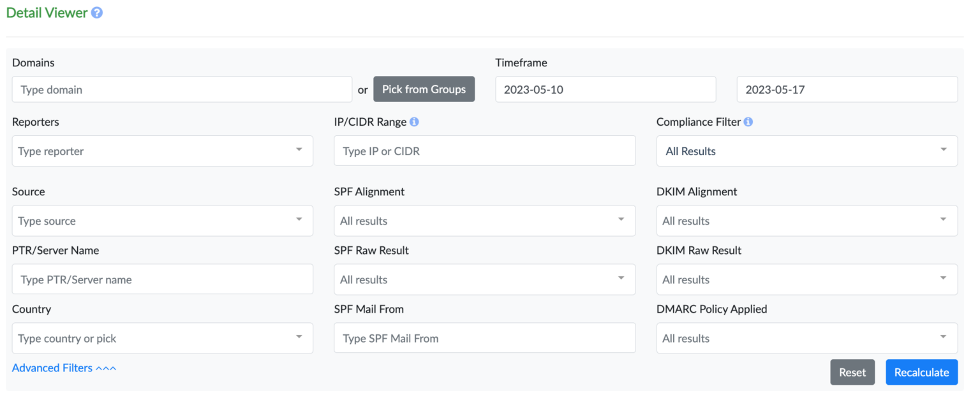This screenshot has width=980, height=402.
Task: Open the Compliance Filter dropdown
Action: coord(806,151)
